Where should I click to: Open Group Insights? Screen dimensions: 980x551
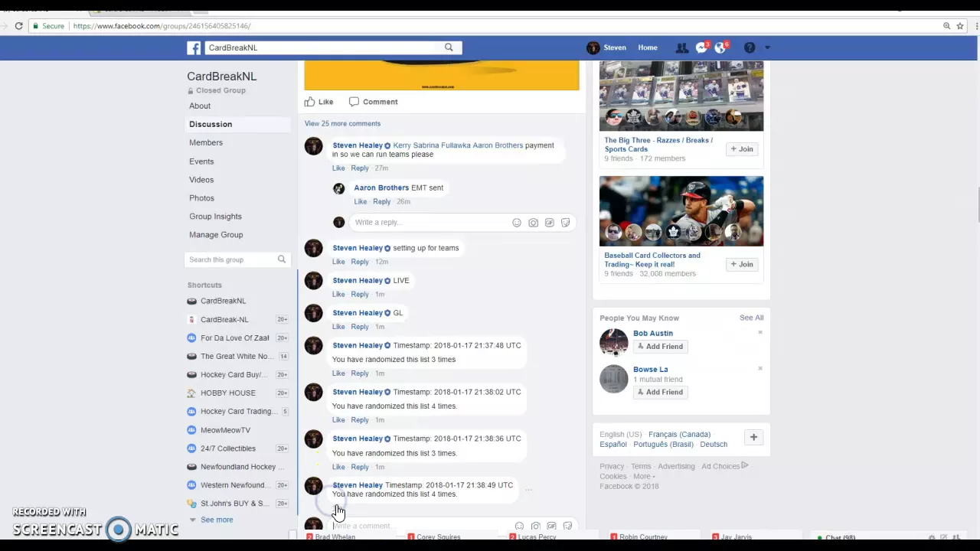tap(215, 217)
